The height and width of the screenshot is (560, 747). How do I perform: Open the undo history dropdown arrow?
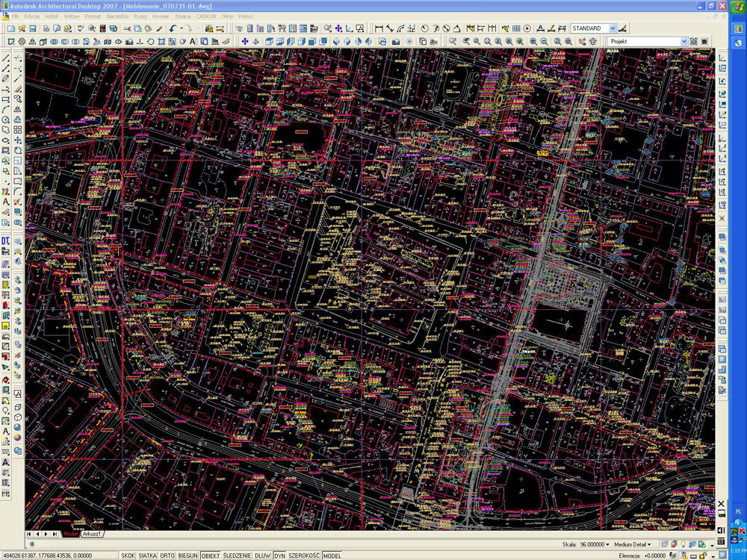(181, 28)
